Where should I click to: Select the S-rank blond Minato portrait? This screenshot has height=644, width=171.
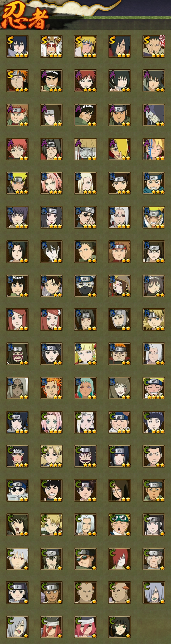(x=85, y=47)
